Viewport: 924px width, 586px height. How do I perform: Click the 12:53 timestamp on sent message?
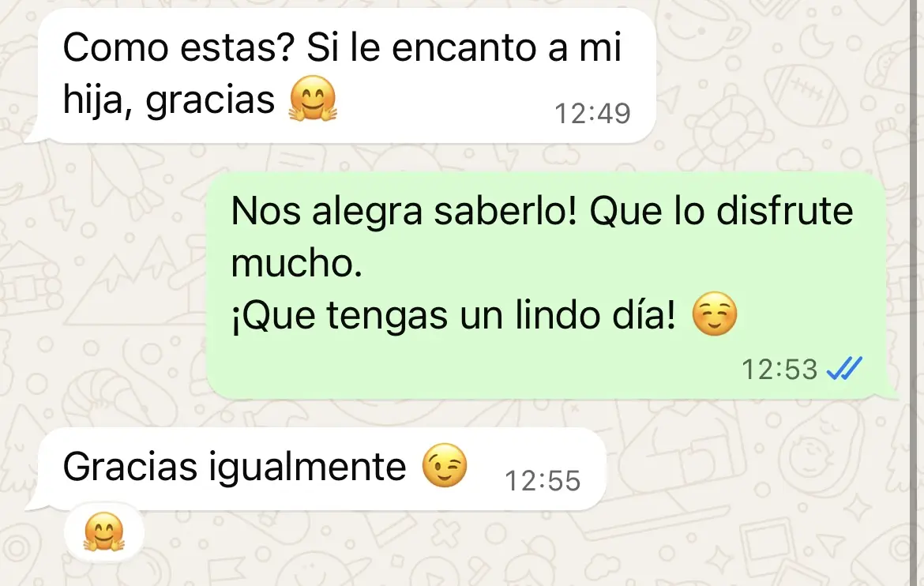pyautogui.click(x=779, y=370)
